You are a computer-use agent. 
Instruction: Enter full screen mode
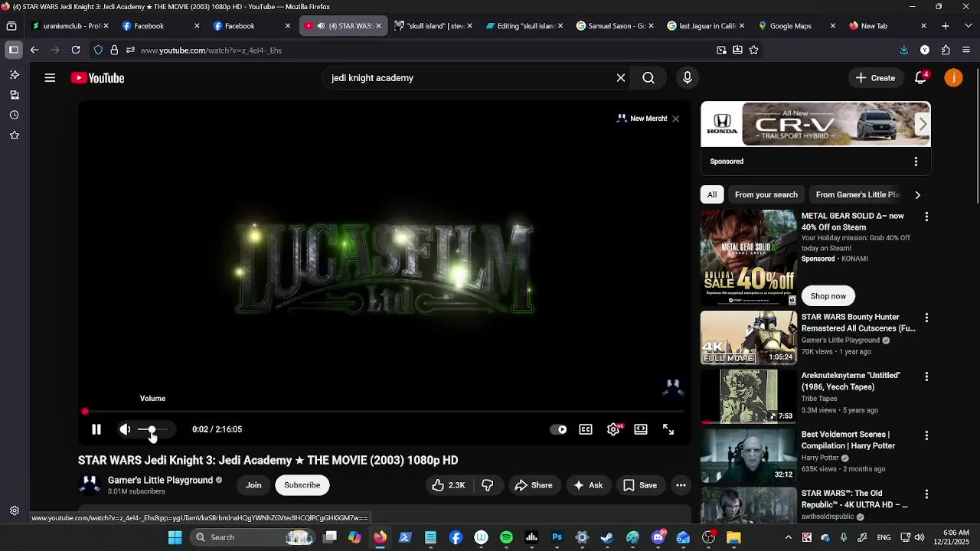coord(668,429)
